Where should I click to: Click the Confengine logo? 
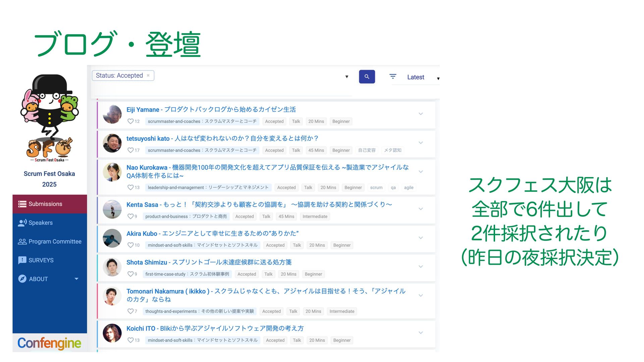49,343
